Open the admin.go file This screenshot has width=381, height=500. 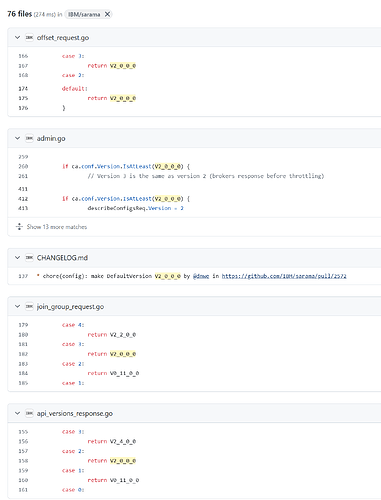[x=51, y=138]
